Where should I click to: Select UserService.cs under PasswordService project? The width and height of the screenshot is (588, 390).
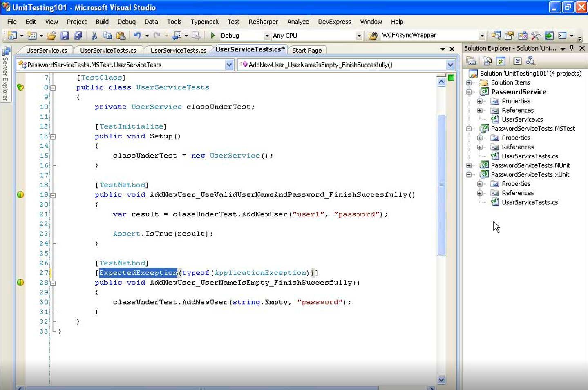click(x=522, y=119)
